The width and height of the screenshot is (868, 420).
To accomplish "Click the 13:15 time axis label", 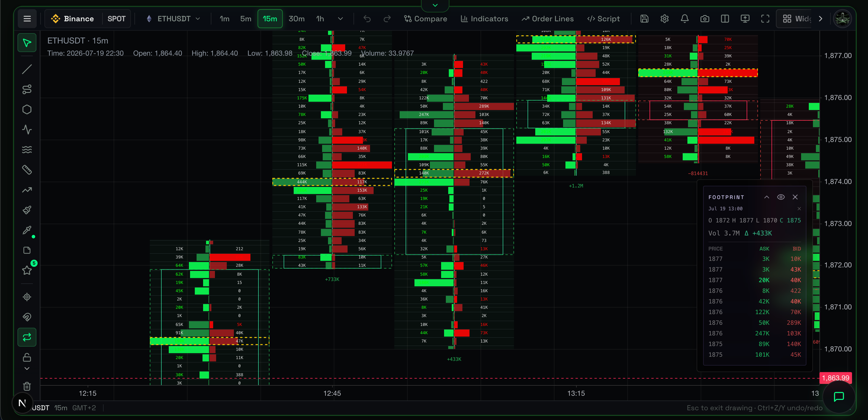I will click(x=576, y=393).
